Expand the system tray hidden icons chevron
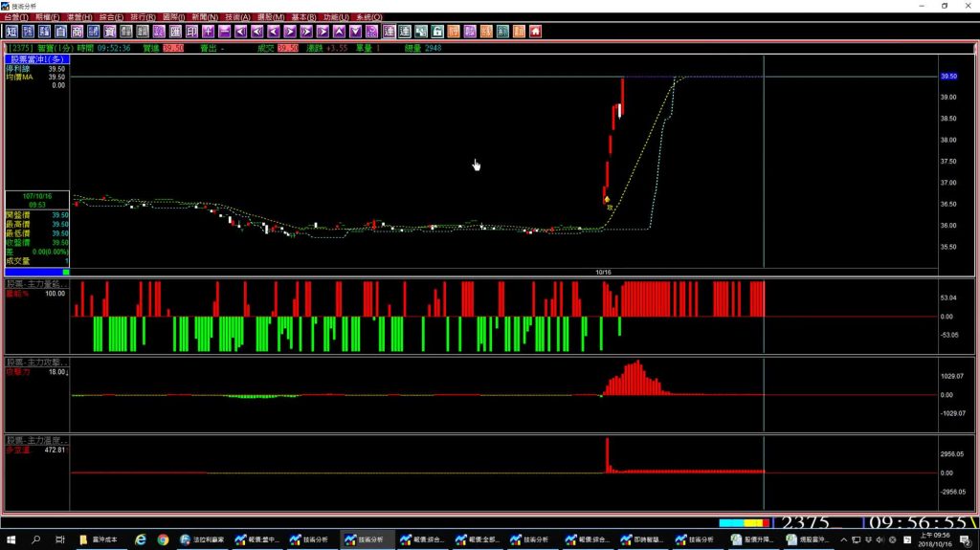 point(844,539)
